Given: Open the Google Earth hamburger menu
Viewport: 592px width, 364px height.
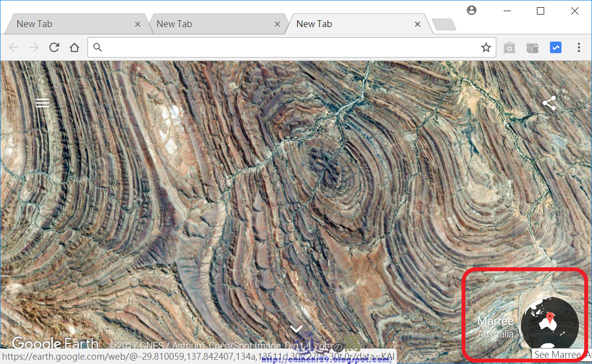Looking at the screenshot, I should pos(43,103).
